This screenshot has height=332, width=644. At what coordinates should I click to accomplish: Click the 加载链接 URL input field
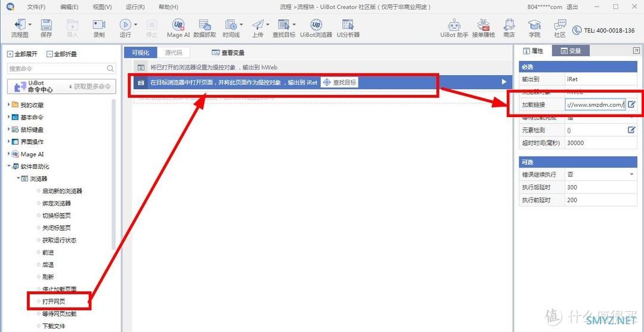(595, 104)
